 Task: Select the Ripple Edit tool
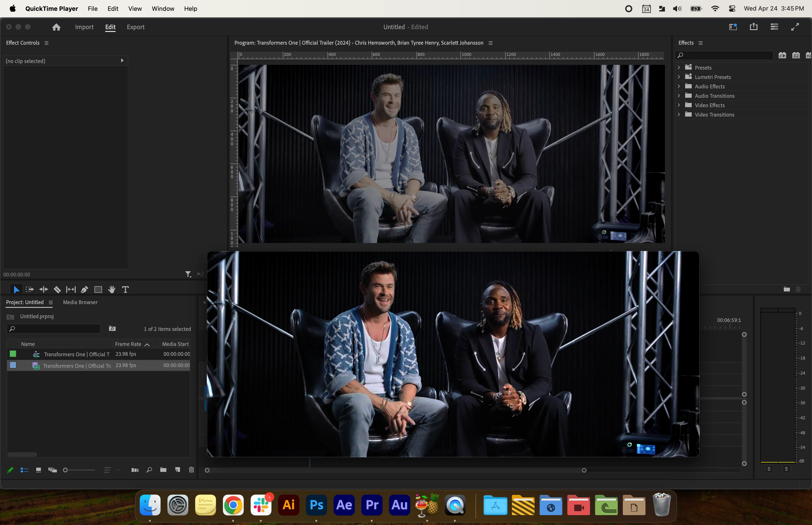(44, 290)
